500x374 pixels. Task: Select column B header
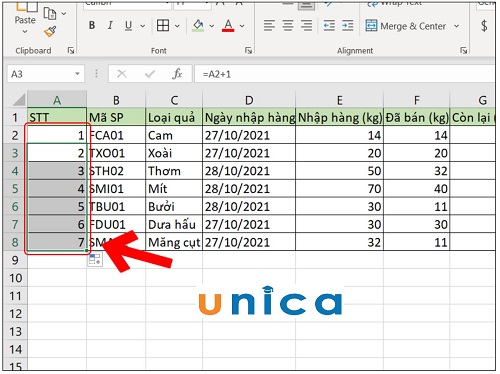116,100
